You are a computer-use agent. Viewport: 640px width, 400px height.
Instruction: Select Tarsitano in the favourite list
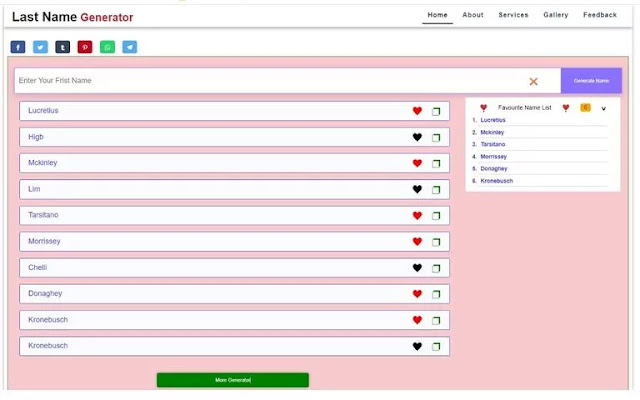coord(493,144)
